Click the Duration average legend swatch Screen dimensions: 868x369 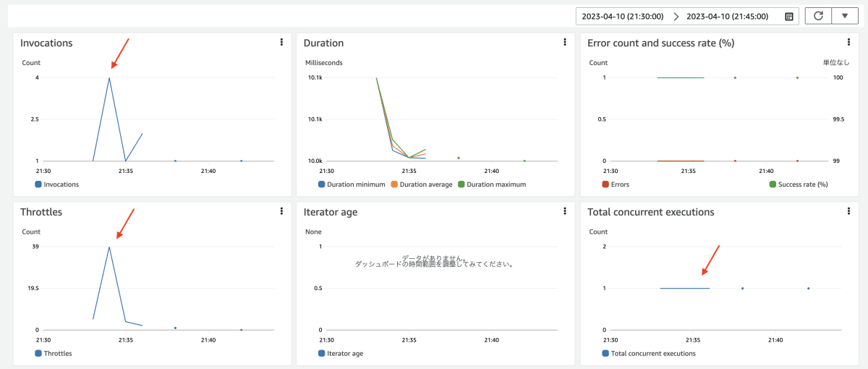[394, 184]
